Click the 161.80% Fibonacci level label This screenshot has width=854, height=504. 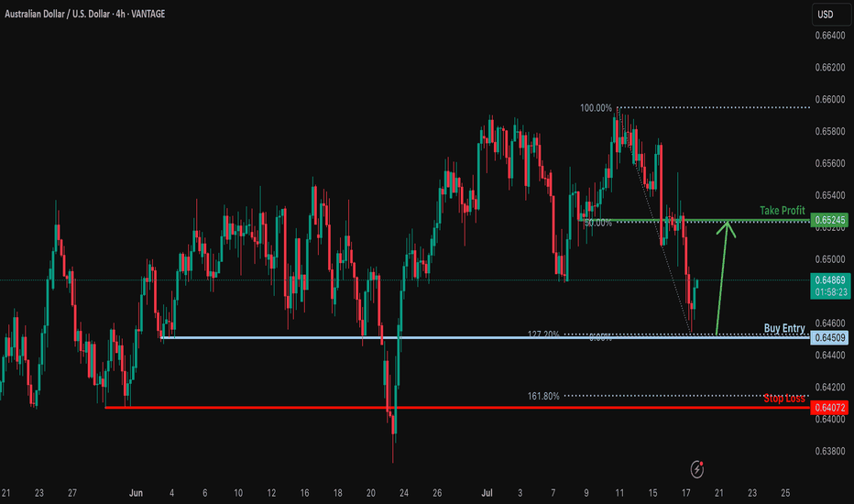pyautogui.click(x=543, y=396)
